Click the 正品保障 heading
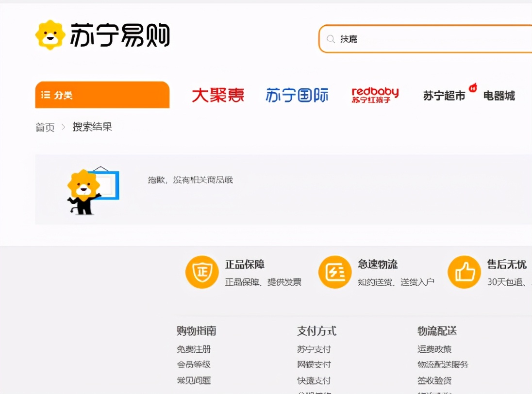Viewport: 532px width, 394px height. point(245,264)
